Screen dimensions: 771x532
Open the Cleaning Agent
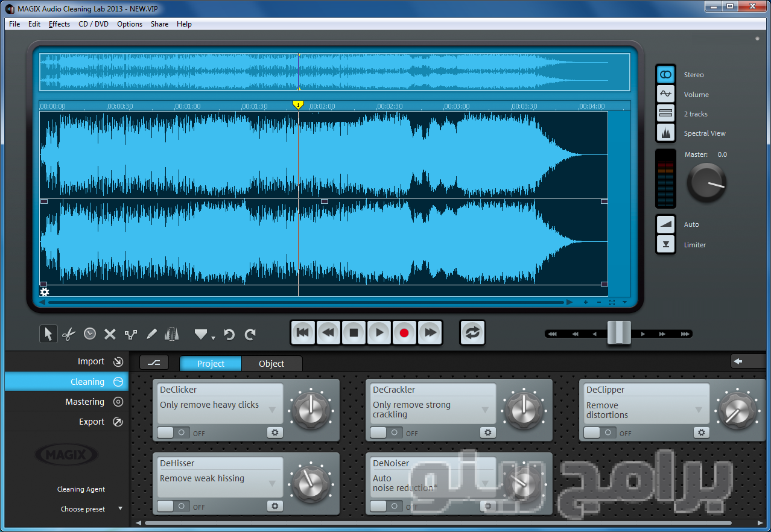point(81,489)
